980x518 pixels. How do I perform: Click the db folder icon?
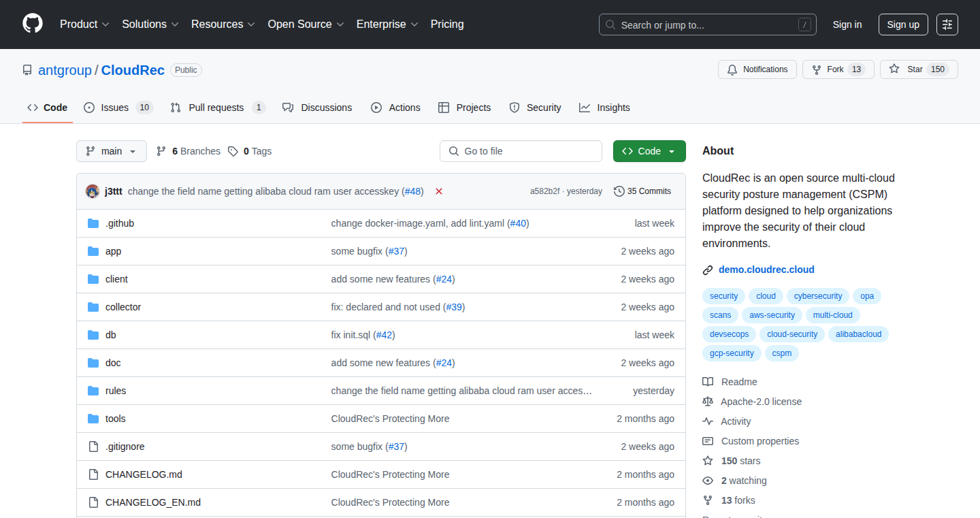click(x=93, y=335)
